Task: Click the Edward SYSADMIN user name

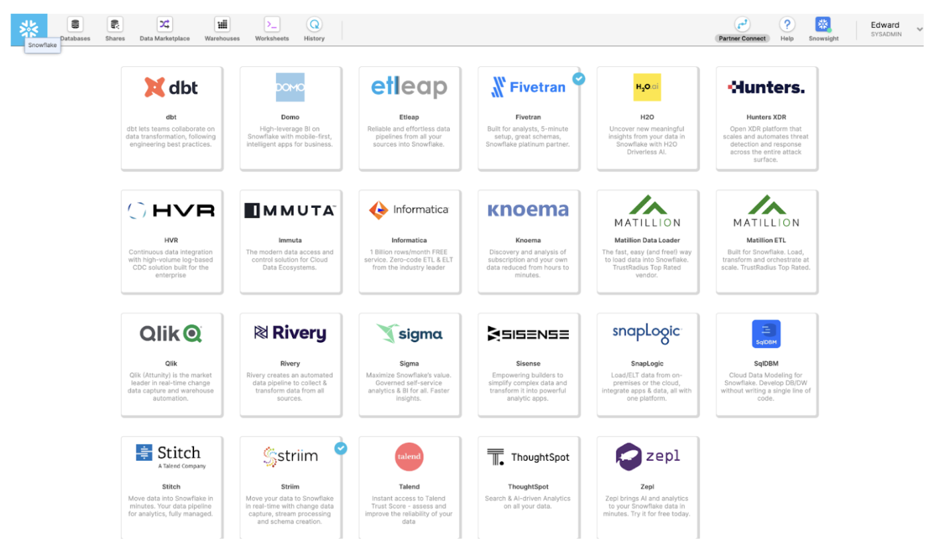Action: (886, 29)
